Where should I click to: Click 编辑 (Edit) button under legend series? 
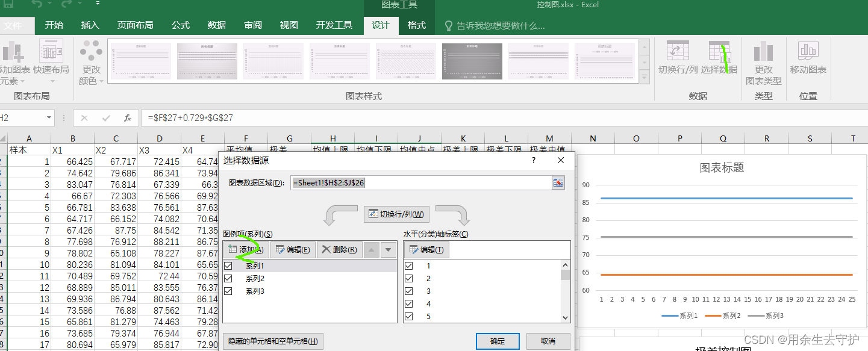293,250
